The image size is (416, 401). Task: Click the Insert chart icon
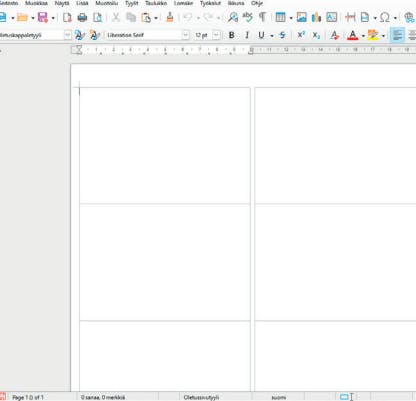pyautogui.click(x=316, y=17)
